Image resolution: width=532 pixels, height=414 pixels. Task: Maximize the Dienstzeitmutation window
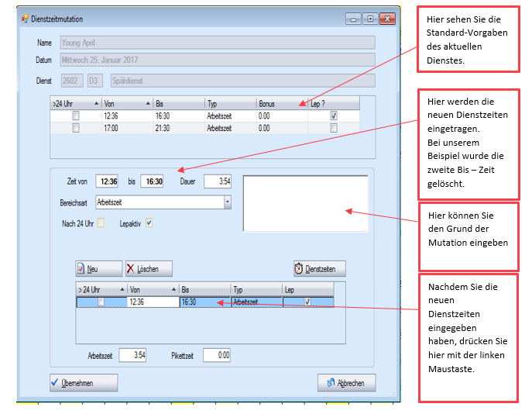coord(370,19)
